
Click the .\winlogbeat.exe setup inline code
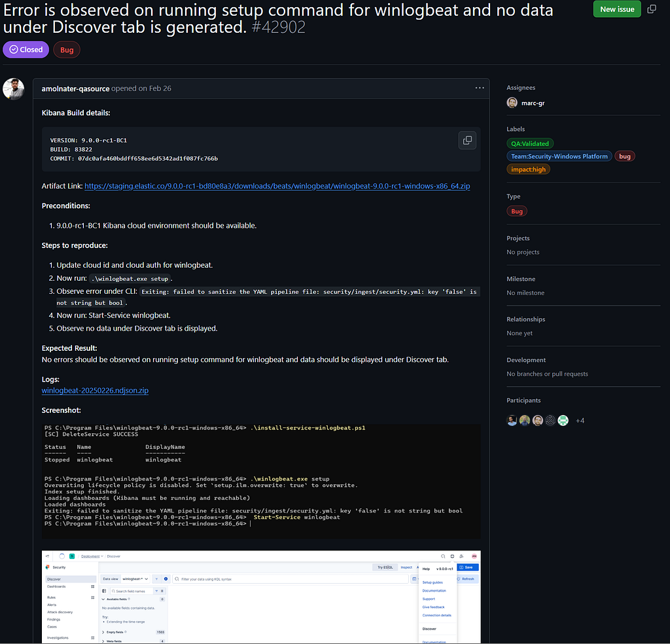pyautogui.click(x=130, y=279)
